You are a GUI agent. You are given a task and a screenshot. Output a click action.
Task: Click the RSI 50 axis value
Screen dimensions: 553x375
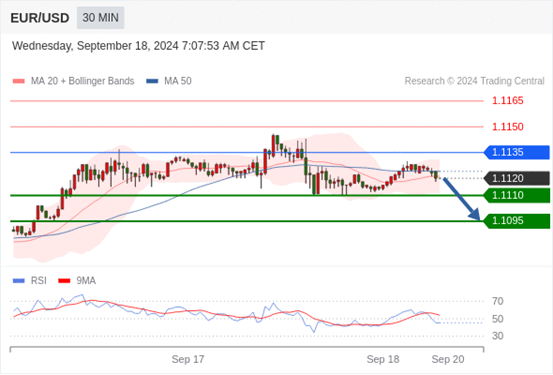coord(498,319)
